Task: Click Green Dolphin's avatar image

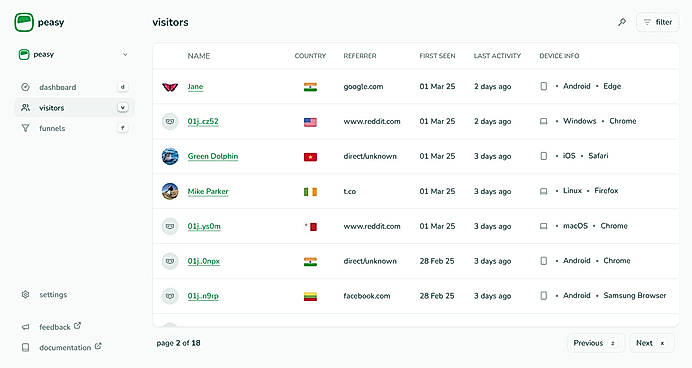Action: 170,156
